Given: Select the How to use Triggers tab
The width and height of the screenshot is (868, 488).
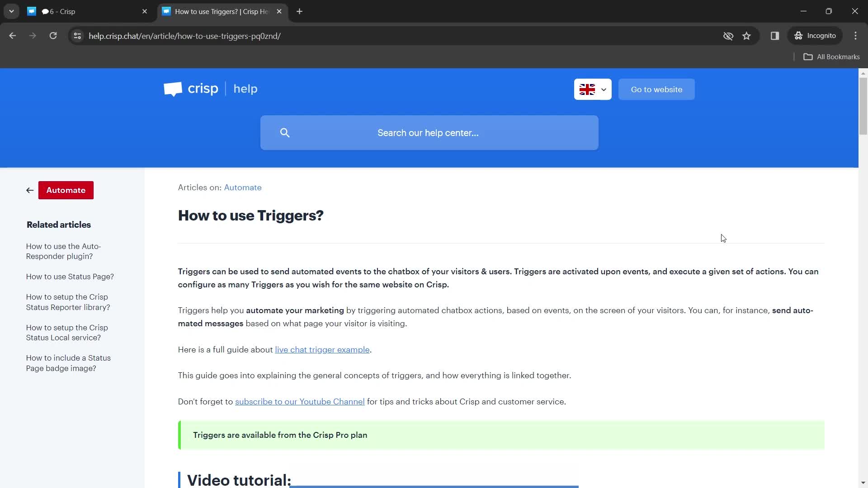Looking at the screenshot, I should (x=222, y=12).
